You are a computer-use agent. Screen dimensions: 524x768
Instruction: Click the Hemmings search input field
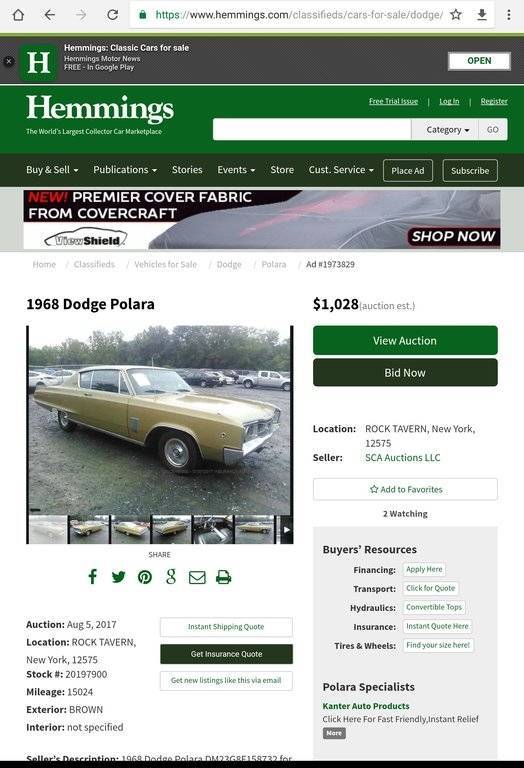coord(312,130)
